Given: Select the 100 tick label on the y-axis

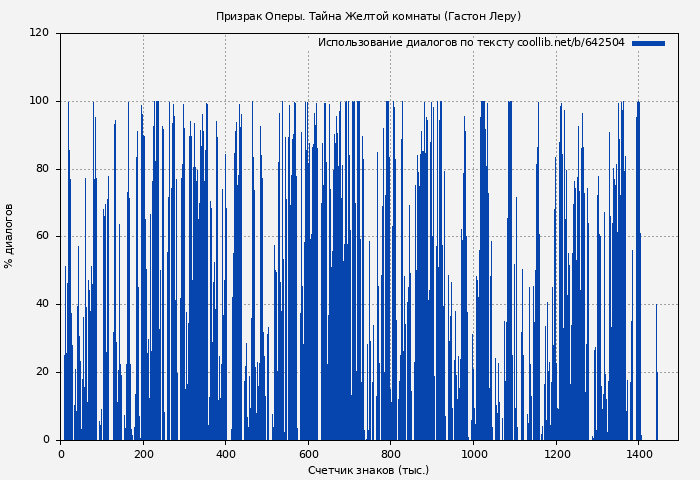Looking at the screenshot, I should pyautogui.click(x=39, y=101).
